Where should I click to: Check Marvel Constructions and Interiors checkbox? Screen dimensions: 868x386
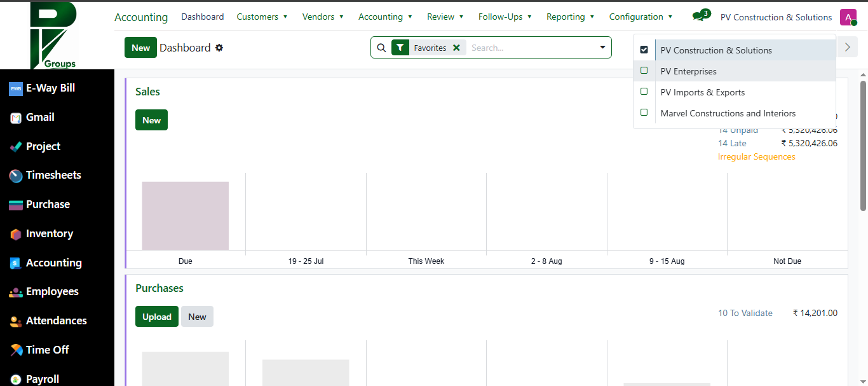pos(644,113)
